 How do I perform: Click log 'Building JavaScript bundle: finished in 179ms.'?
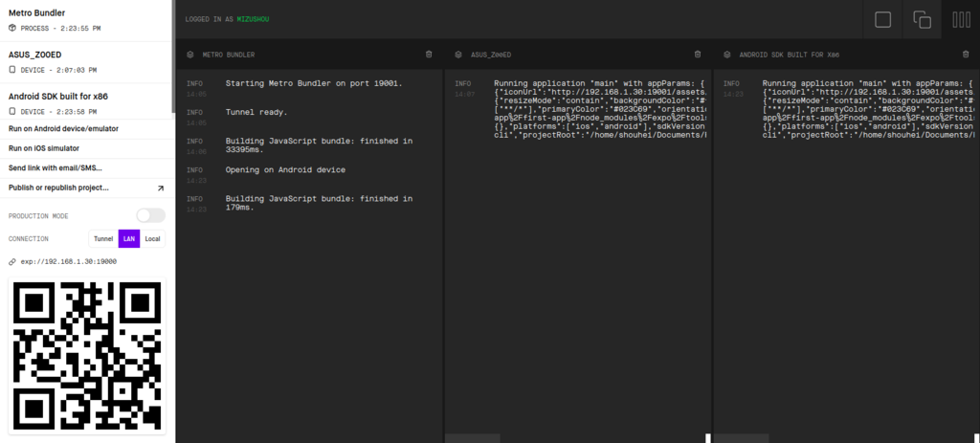click(319, 203)
